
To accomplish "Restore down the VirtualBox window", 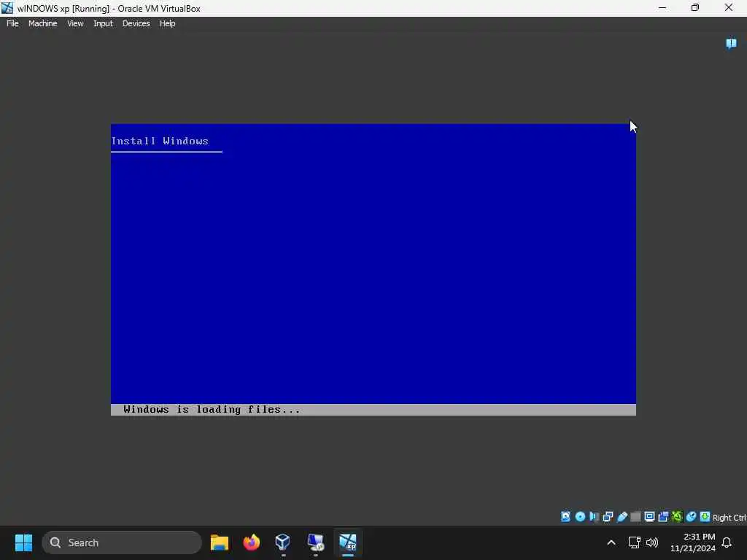I will point(695,7).
